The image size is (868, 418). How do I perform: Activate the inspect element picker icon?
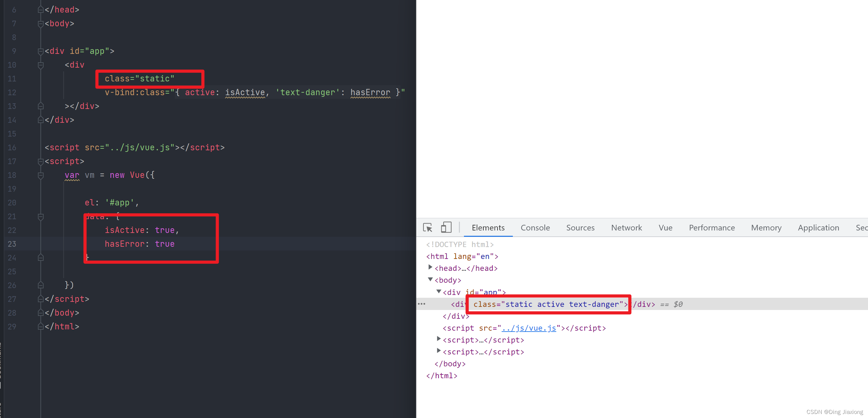428,228
